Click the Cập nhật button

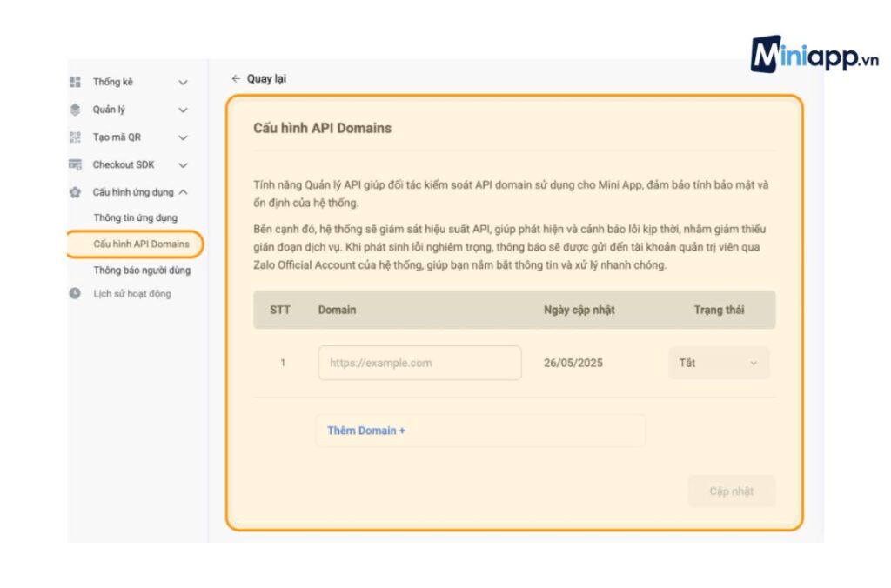click(731, 491)
